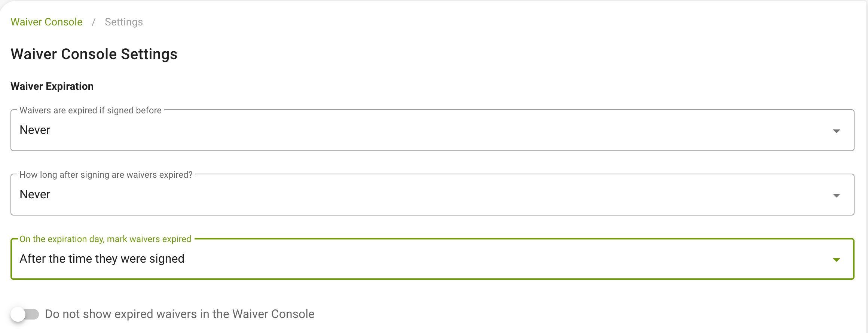Open the 'Waivers are expired if signed before' dropdown
868x333 pixels.
pos(433,130)
